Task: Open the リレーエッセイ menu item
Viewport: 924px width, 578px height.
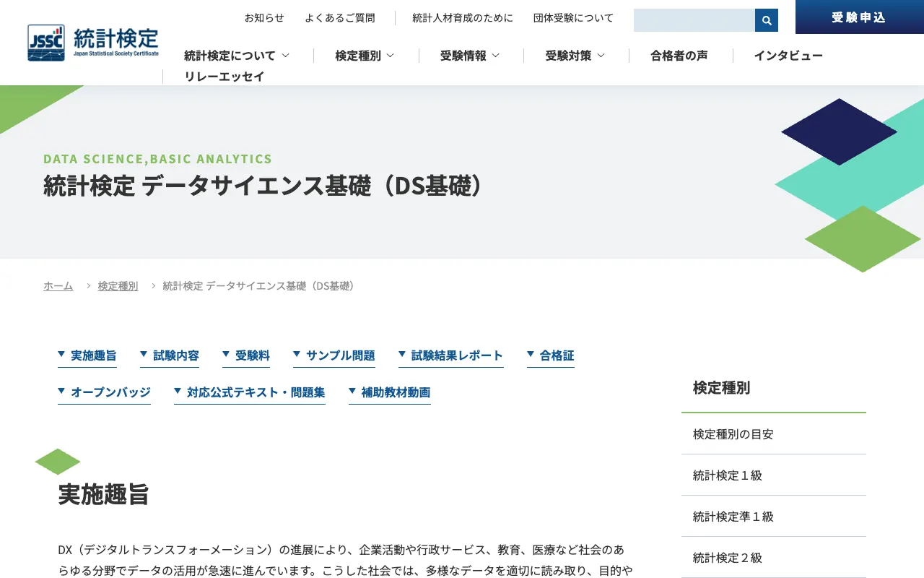Action: point(225,77)
